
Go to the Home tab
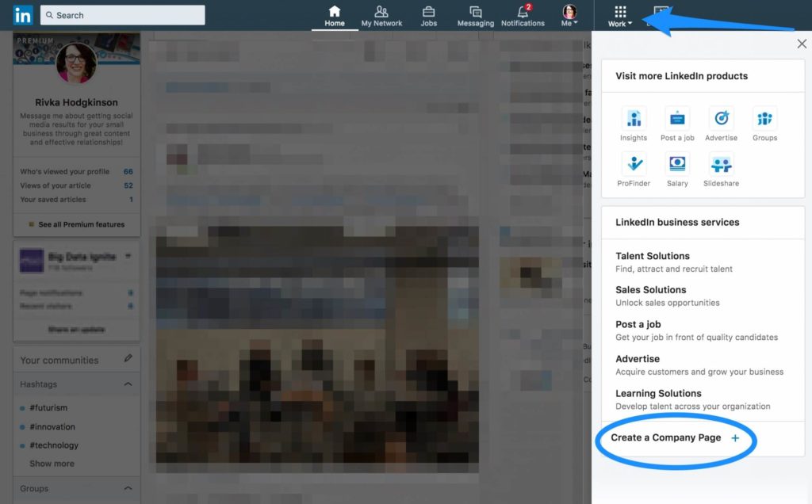point(335,16)
